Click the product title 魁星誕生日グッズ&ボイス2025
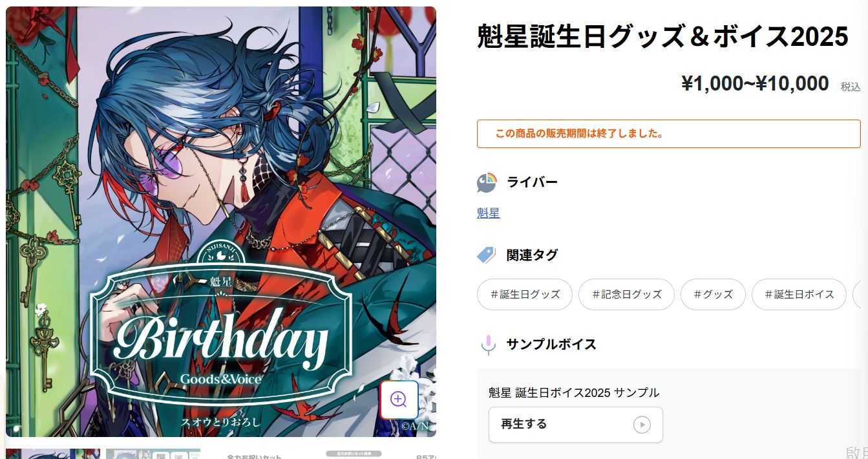This screenshot has height=459, width=868. coord(662,37)
